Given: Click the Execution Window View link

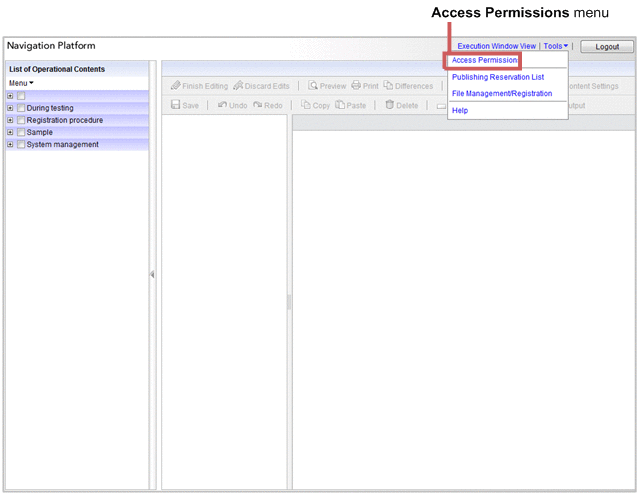Looking at the screenshot, I should click(x=496, y=46).
